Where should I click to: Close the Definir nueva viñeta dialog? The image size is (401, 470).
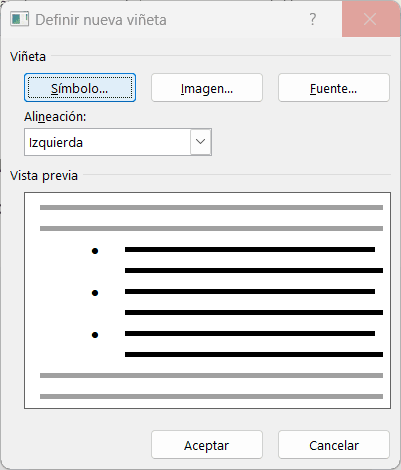click(x=370, y=19)
